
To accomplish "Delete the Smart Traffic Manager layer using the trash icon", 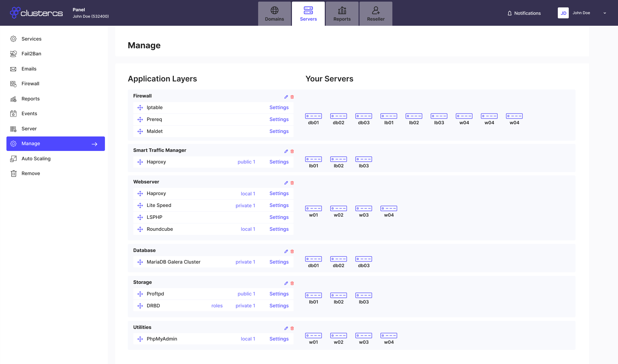I will coord(292,151).
